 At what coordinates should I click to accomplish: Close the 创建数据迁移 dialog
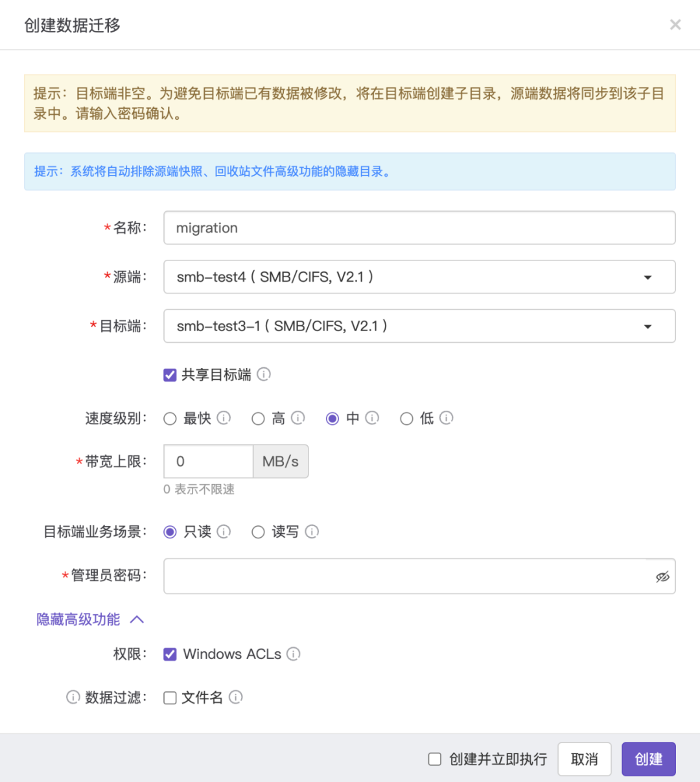[x=675, y=25]
